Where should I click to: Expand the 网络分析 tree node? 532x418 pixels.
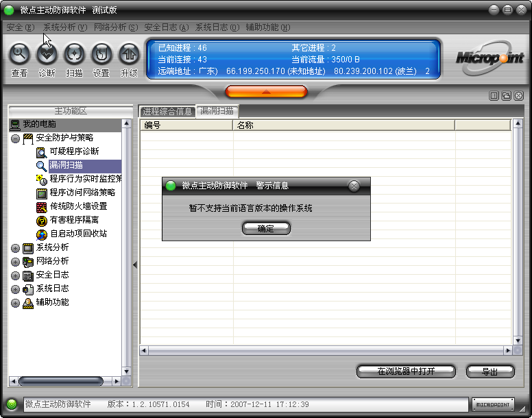(x=15, y=262)
